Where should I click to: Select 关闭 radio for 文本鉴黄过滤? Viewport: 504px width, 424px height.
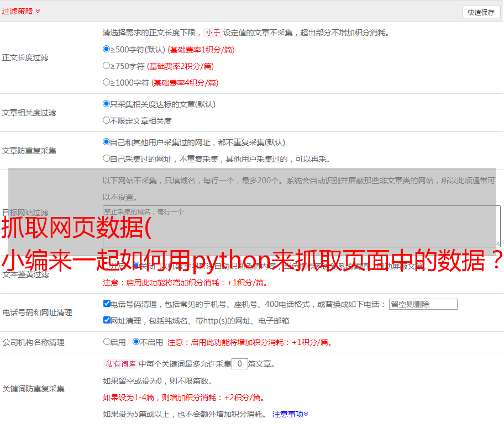pyautogui.click(x=136, y=266)
